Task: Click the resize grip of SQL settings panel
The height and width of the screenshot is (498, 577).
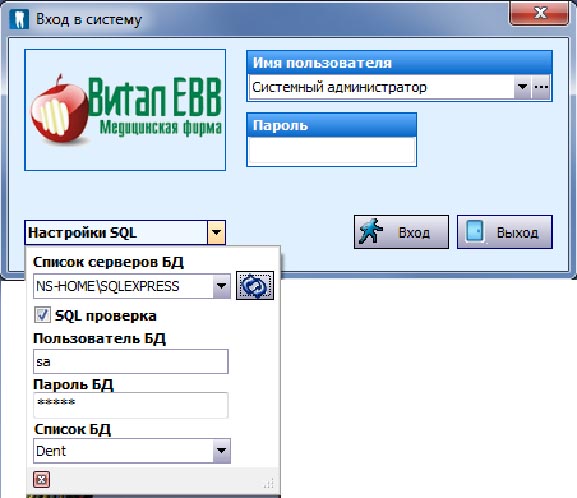Action: [269, 483]
